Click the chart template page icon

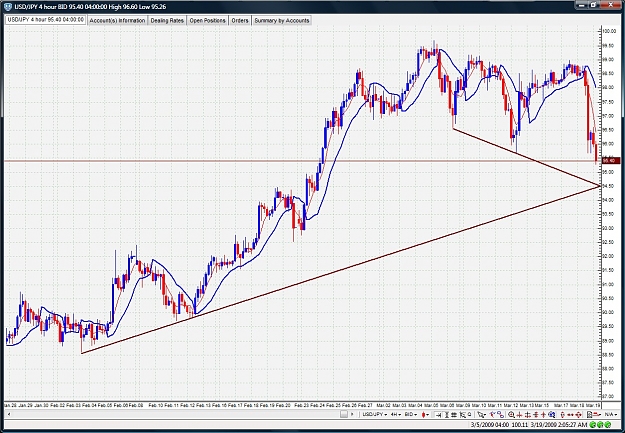point(590,415)
